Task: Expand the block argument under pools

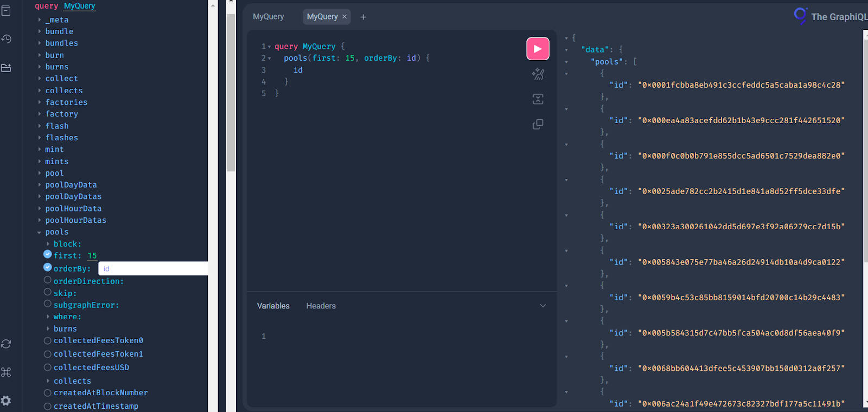Action: (48, 244)
